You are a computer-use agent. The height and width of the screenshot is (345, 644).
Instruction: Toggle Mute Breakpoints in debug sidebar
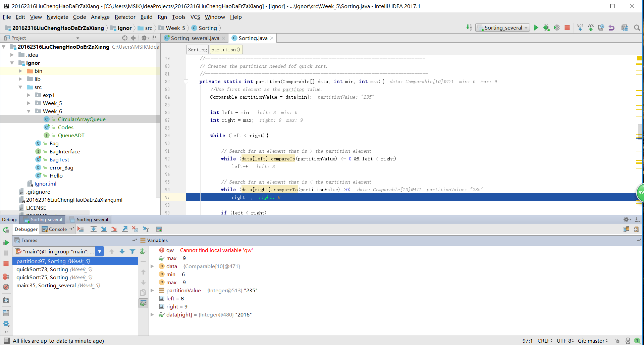coord(6,287)
